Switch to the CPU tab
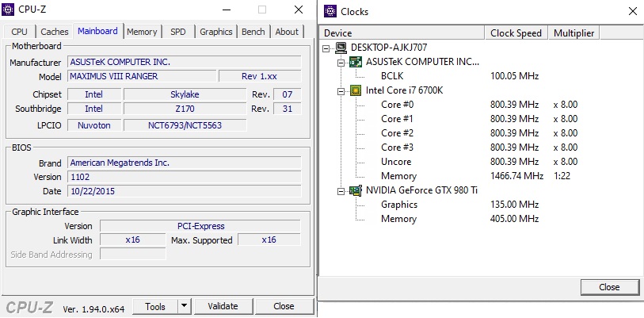This screenshot has height=318, width=644. pyautogui.click(x=19, y=32)
